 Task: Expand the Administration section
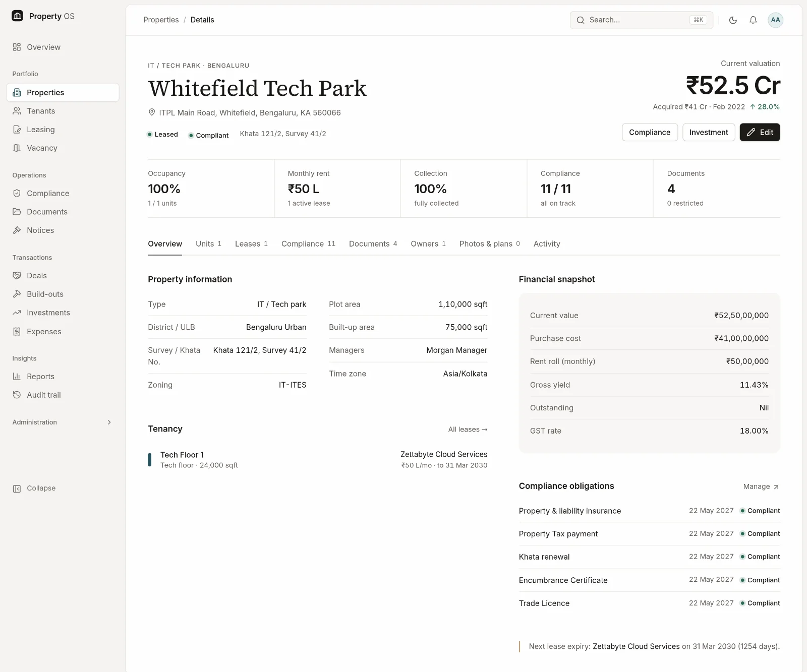62,422
